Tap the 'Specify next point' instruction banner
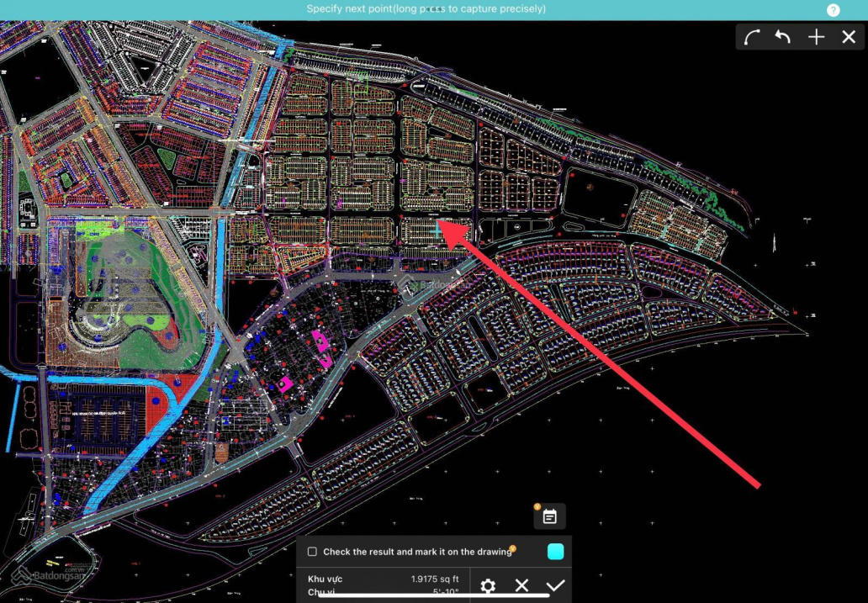 tap(426, 9)
